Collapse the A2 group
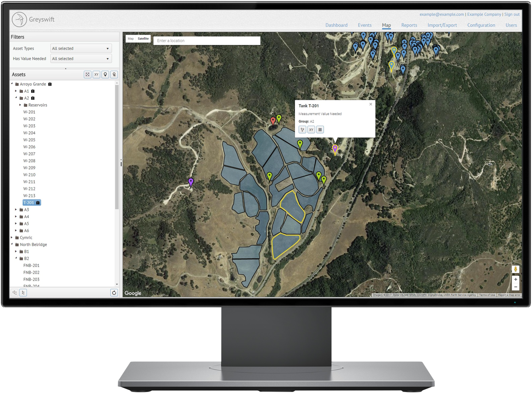The image size is (532, 393). [x=16, y=98]
